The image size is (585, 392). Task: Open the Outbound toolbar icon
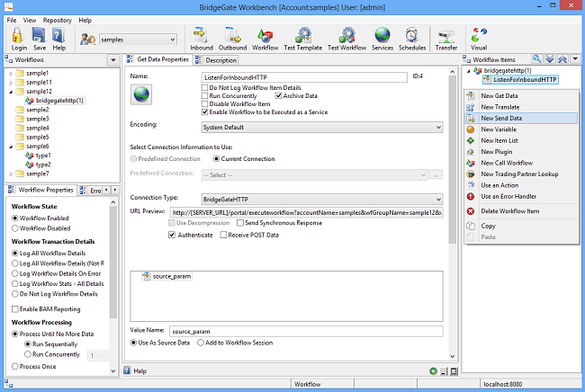[x=232, y=38]
